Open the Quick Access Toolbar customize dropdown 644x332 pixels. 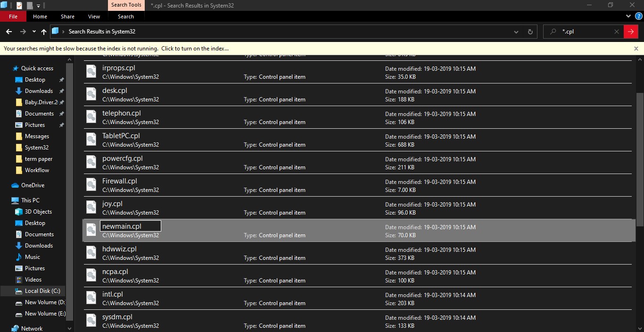point(39,6)
